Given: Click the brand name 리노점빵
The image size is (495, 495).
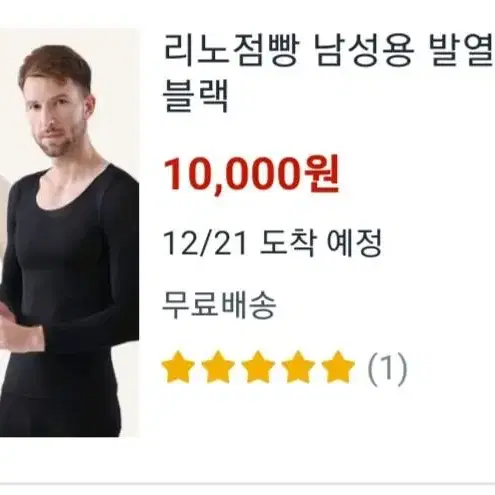Looking at the screenshot, I should pos(232,52).
